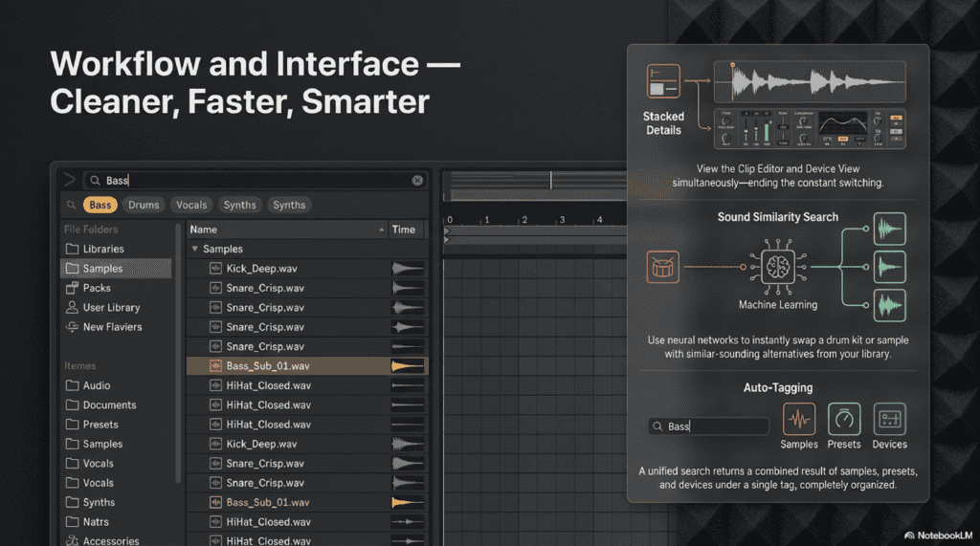Click the browser search input containing Bass
This screenshot has width=980, height=546.
click(x=256, y=181)
